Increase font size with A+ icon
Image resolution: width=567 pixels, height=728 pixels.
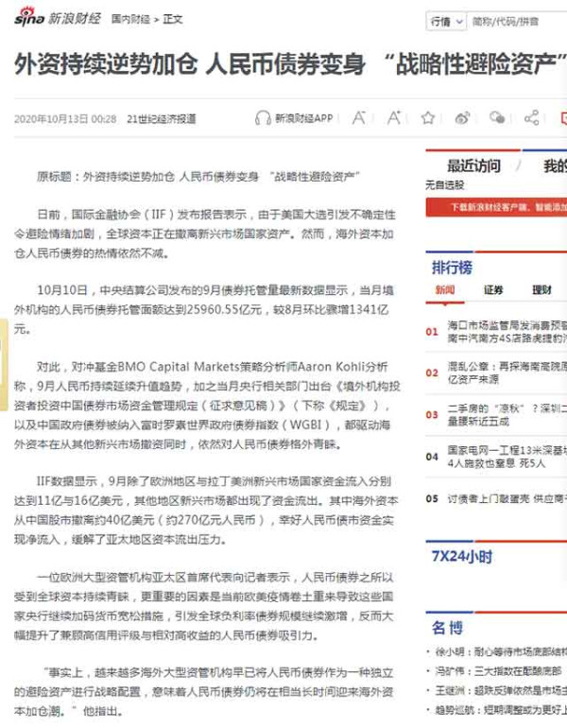click(394, 118)
